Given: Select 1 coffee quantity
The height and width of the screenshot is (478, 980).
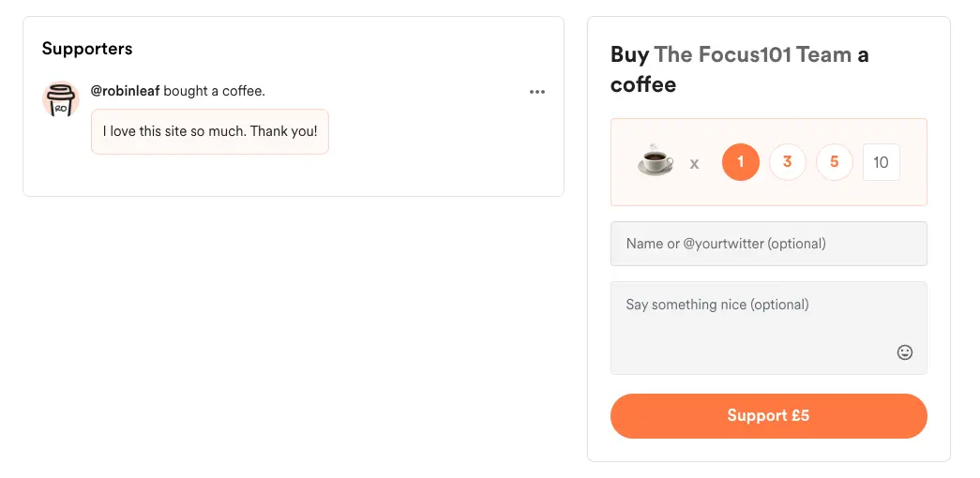Looking at the screenshot, I should tap(740, 162).
